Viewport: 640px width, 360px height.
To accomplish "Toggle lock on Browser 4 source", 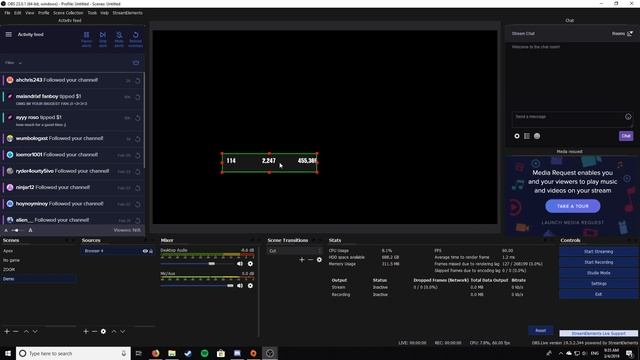I will 151,251.
